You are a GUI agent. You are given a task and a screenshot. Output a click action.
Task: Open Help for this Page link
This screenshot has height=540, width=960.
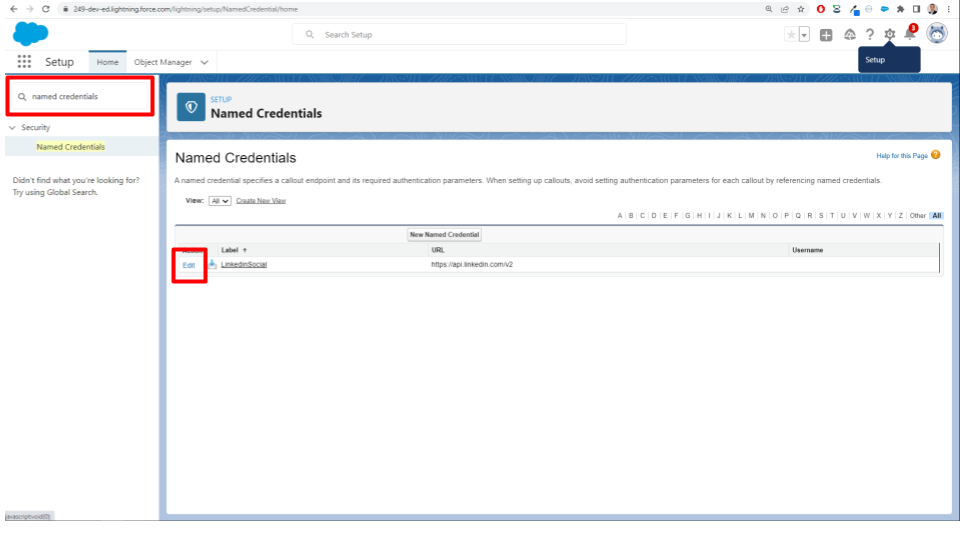(902, 156)
